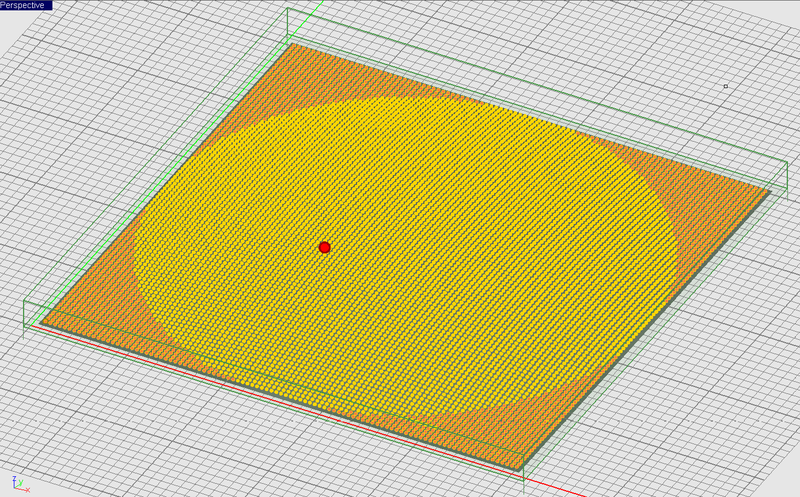The height and width of the screenshot is (497, 800).
Task: Select the green bounding box's left vertical edge
Action: (24, 318)
